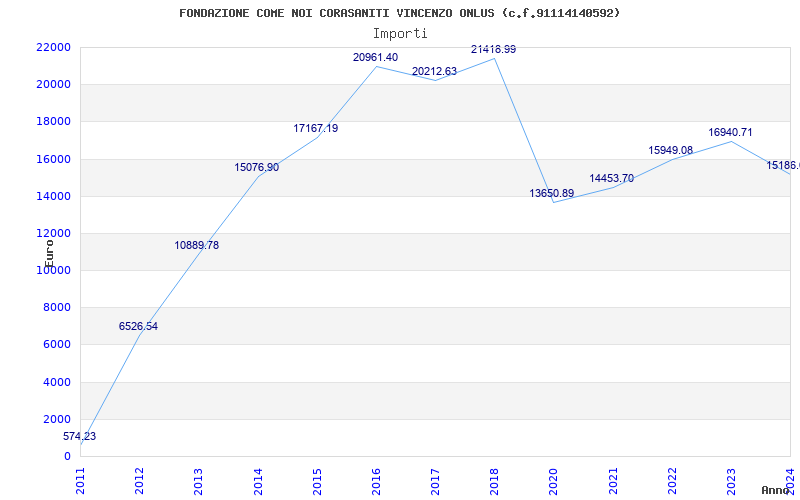Click the 18000 y-axis value
800x500 pixels.
point(53,122)
